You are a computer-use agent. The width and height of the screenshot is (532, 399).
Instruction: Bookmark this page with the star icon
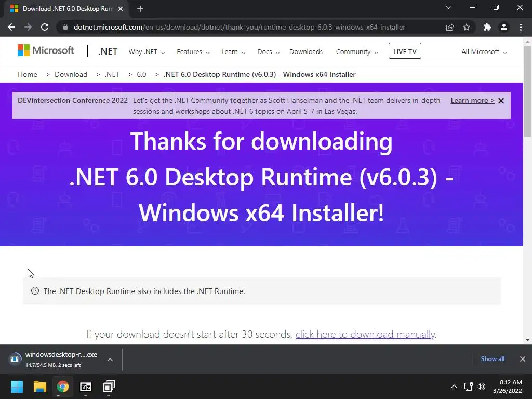(467, 27)
